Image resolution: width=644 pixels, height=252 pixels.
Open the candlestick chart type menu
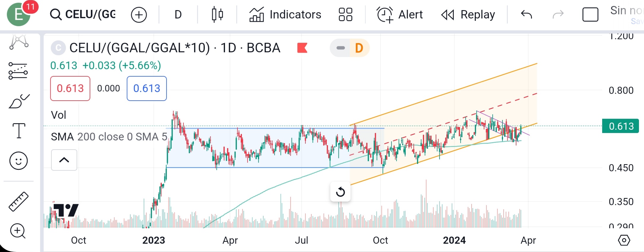tap(217, 15)
